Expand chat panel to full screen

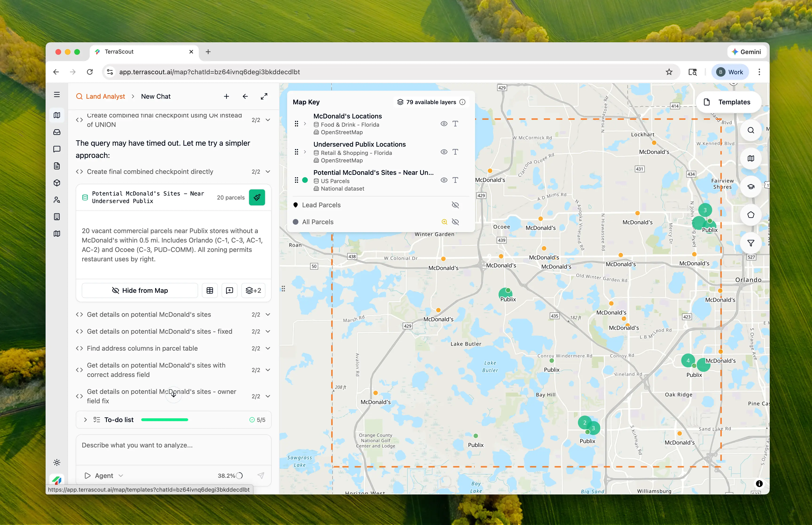tap(264, 97)
